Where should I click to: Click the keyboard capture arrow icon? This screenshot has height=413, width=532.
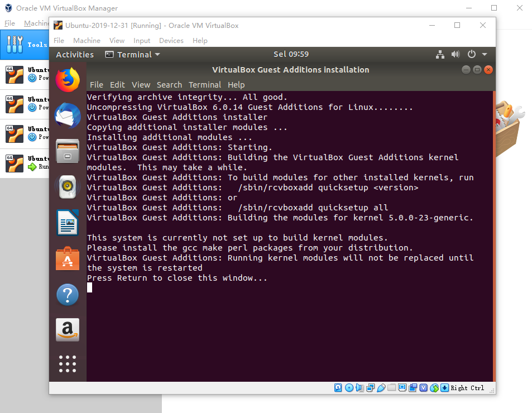[445, 388]
